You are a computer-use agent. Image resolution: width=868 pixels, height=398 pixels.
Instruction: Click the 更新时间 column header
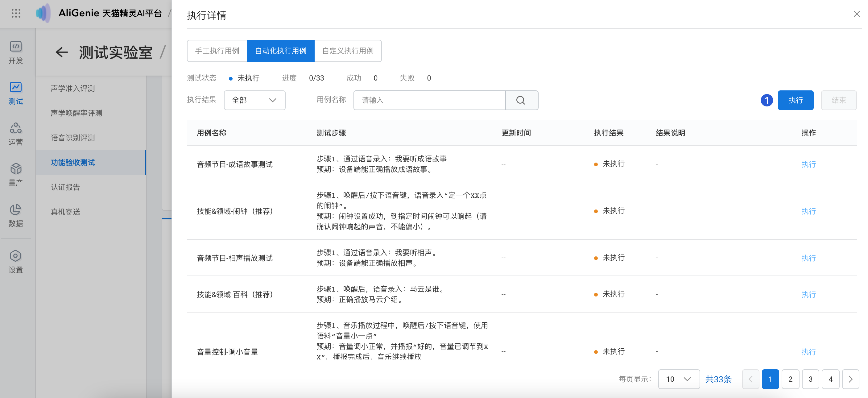pos(516,133)
